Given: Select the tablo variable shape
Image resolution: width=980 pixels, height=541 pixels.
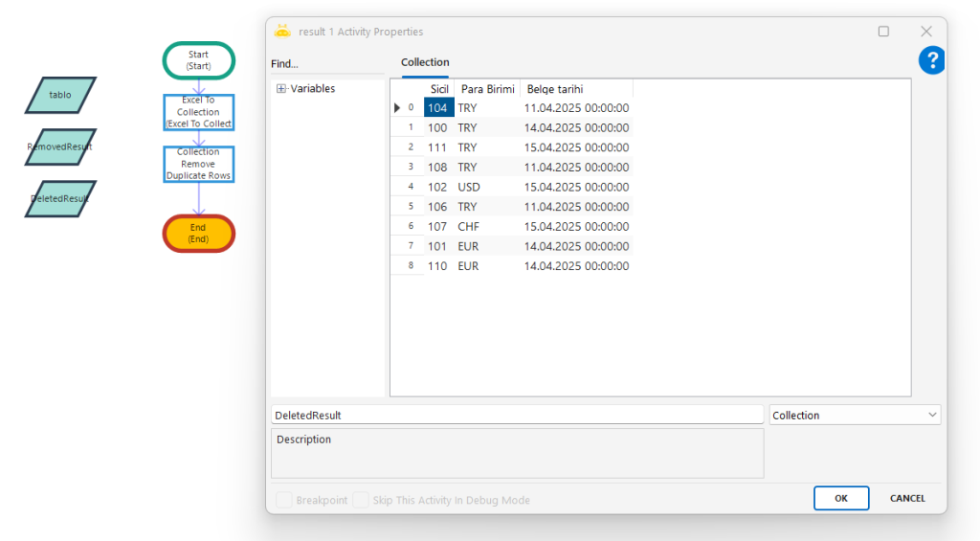Looking at the screenshot, I should tap(60, 95).
